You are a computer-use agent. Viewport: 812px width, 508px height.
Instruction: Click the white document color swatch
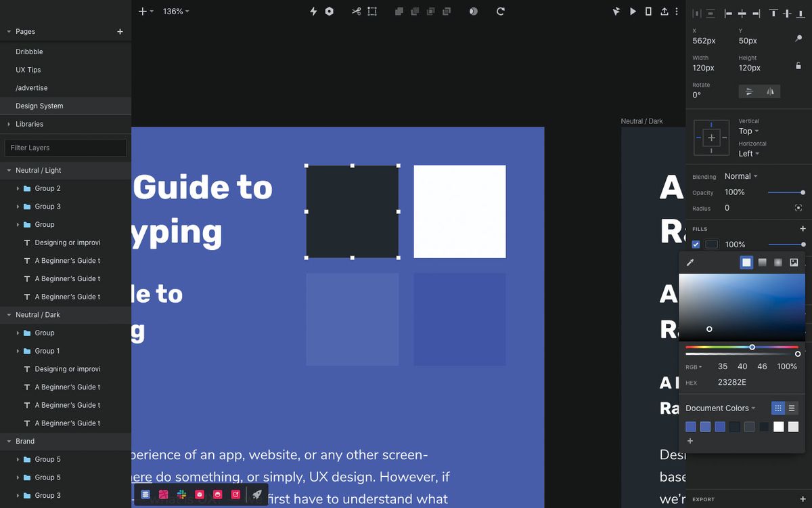pyautogui.click(x=778, y=426)
